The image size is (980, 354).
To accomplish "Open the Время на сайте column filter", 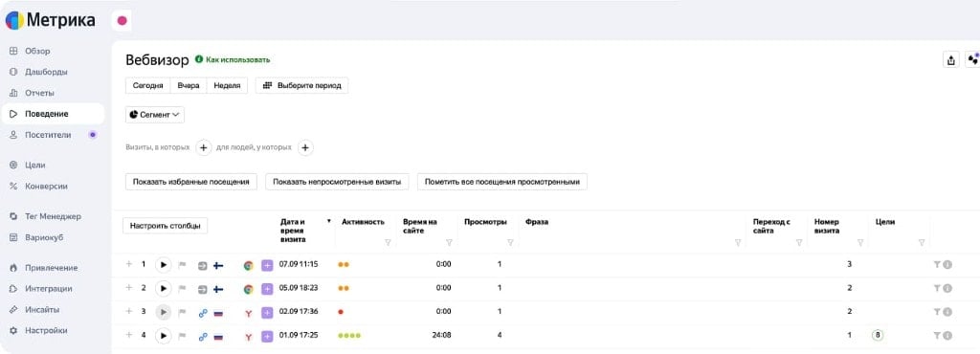I will coord(449,243).
